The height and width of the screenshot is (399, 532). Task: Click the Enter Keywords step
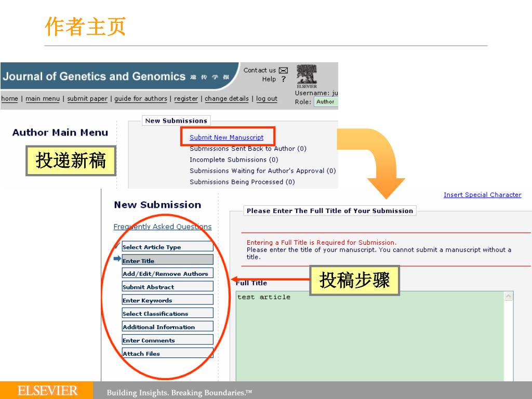(x=168, y=300)
